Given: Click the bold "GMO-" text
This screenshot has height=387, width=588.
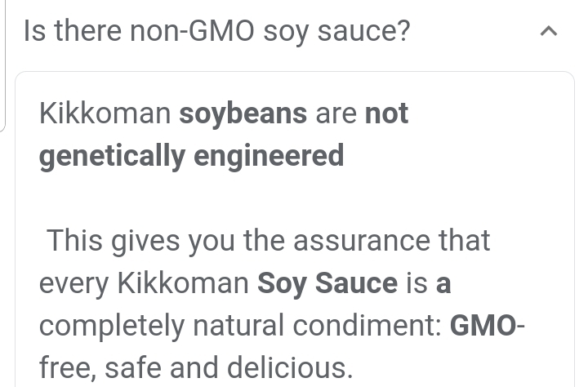Looking at the screenshot, I should pyautogui.click(x=488, y=326).
